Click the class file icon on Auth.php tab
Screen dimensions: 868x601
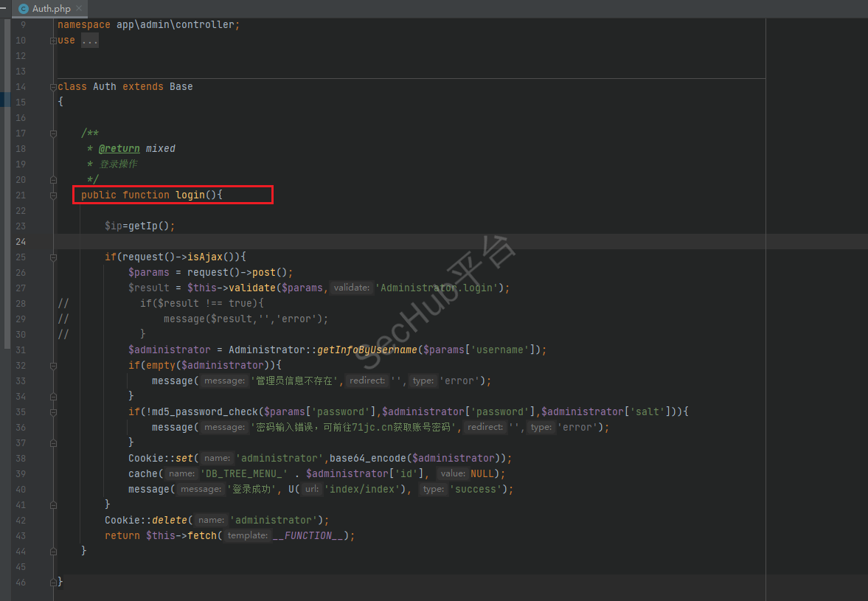point(24,9)
